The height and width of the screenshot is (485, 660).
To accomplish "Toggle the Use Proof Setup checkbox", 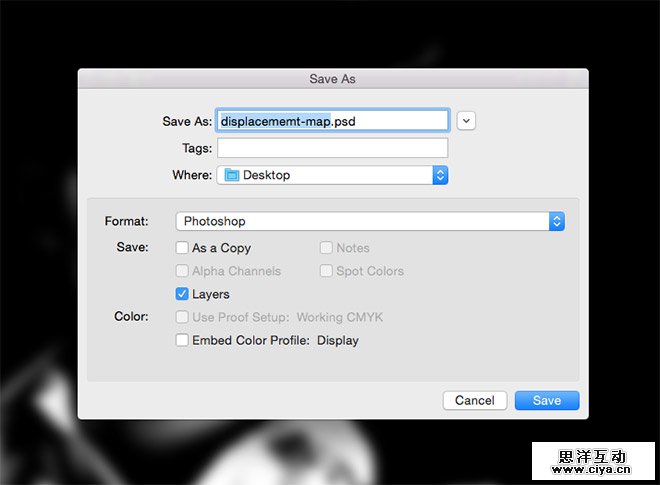I will click(x=182, y=317).
